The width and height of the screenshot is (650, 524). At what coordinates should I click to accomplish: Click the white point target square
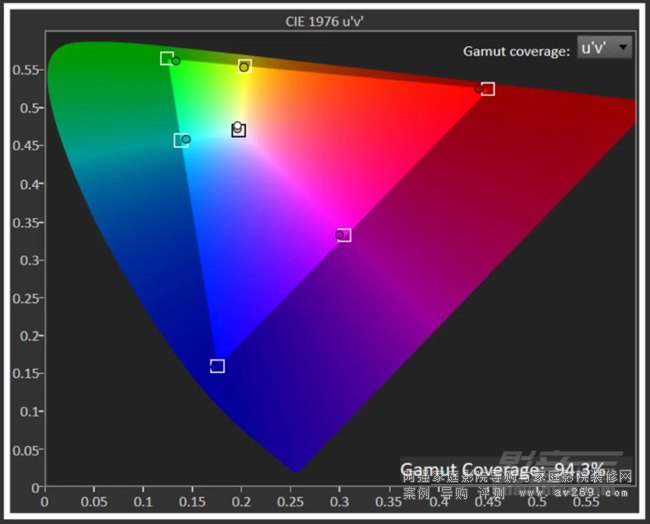pos(238,130)
